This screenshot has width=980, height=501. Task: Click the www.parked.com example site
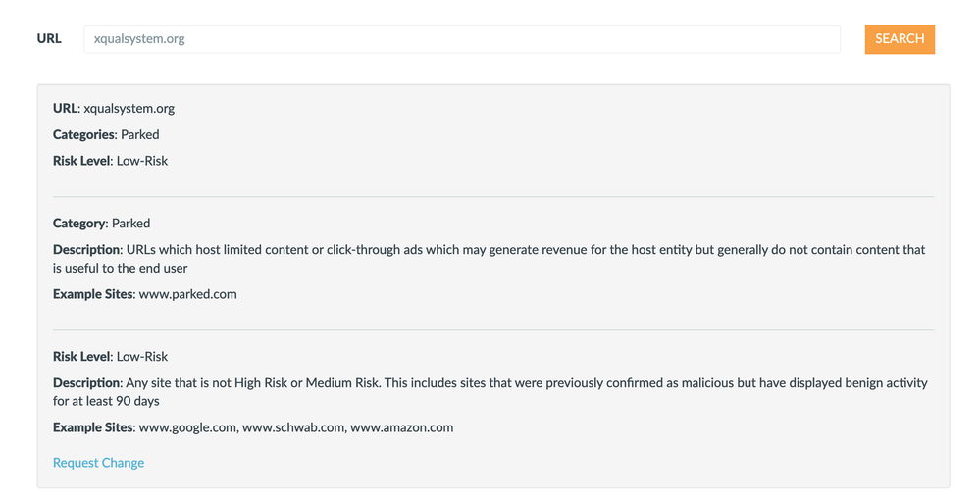(x=187, y=294)
